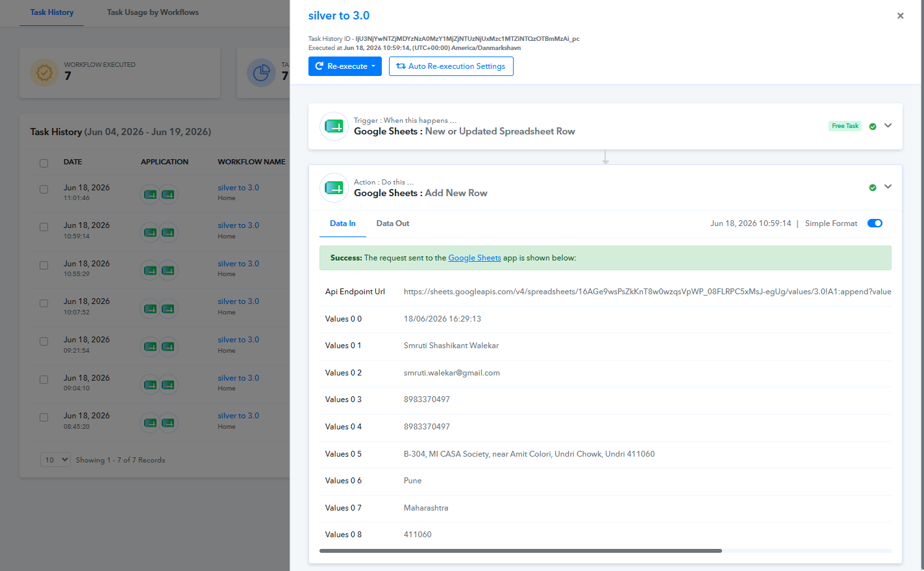Toggle the Simple Format switch
The height and width of the screenshot is (571, 924).
875,223
